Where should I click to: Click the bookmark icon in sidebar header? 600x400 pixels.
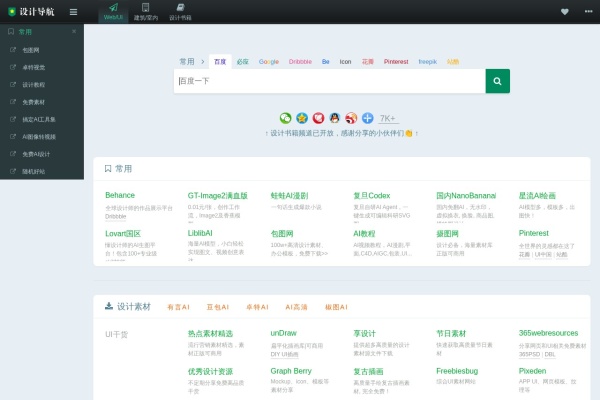(11, 31)
